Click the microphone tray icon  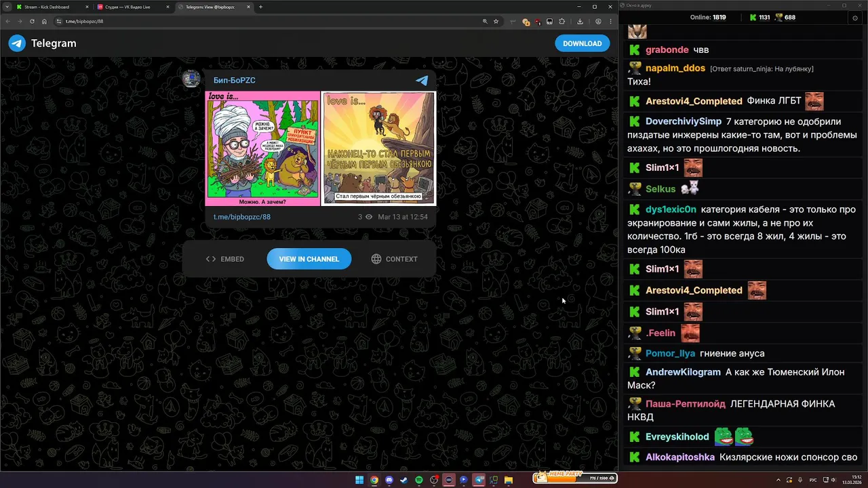pos(800,480)
